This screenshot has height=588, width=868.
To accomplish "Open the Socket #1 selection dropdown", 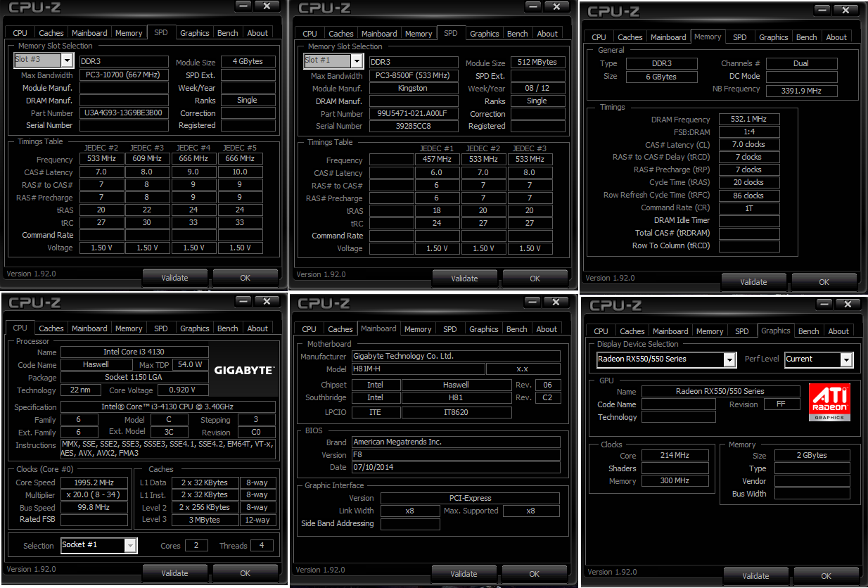I will click(130, 545).
